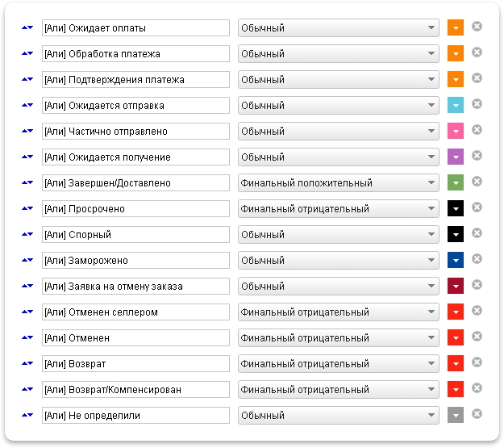Delete the "[Али] Возврат" status row
This screenshot has height=448, width=504.
pyautogui.click(x=477, y=362)
